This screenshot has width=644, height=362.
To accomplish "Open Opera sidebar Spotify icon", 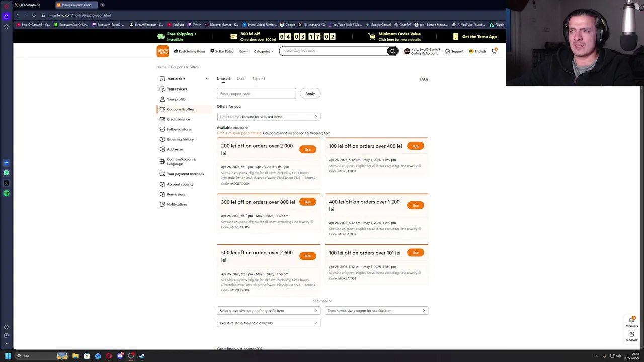I will click(6, 193).
